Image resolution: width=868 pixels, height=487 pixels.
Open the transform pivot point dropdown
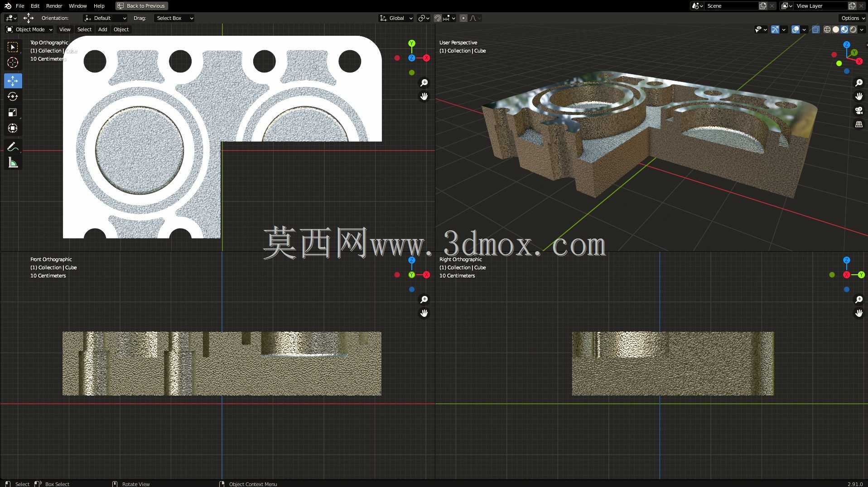[424, 18]
